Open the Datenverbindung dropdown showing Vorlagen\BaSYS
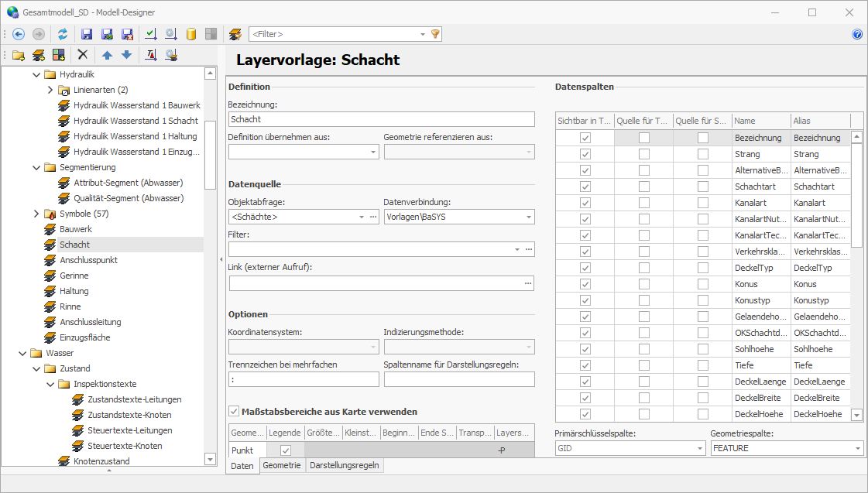 coord(528,217)
